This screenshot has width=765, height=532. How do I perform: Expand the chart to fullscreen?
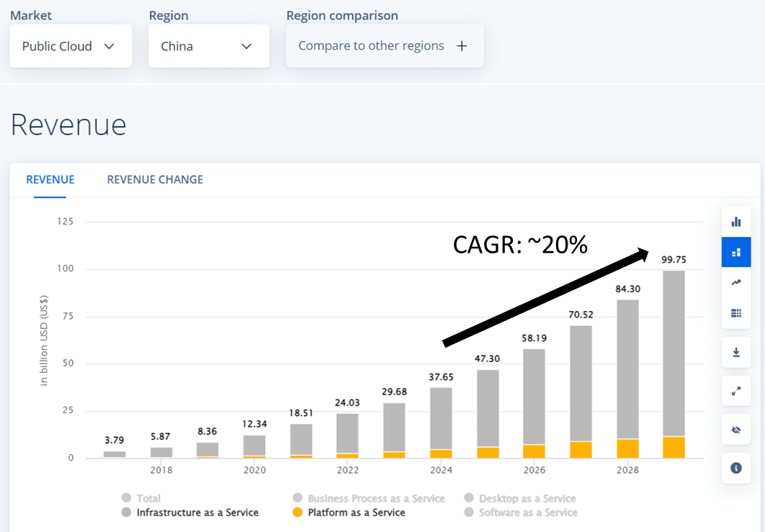[x=735, y=391]
